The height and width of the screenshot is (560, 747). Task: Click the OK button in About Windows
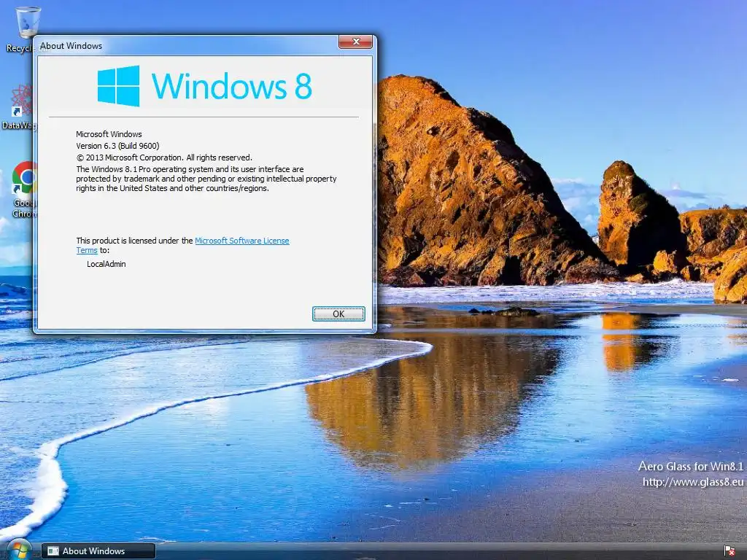(338, 314)
